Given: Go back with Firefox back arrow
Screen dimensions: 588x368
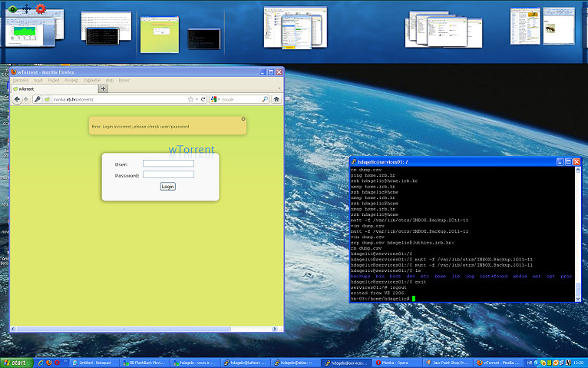Looking at the screenshot, I should pyautogui.click(x=17, y=99).
